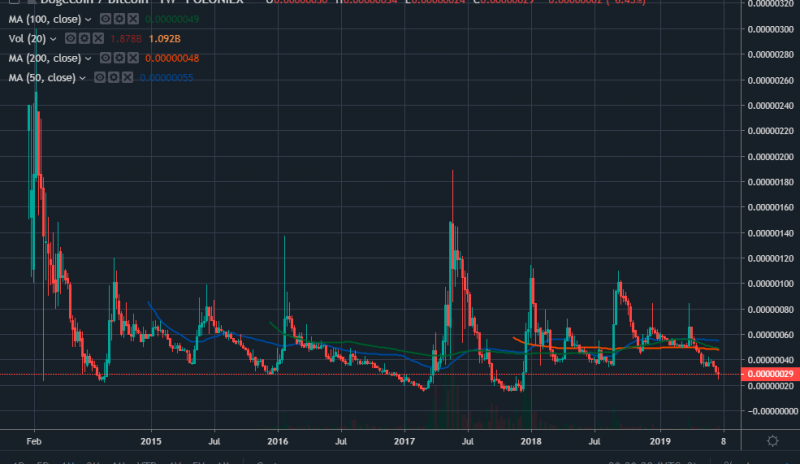Click the 2017 label on time axis
The height and width of the screenshot is (464, 800).
pyautogui.click(x=404, y=441)
